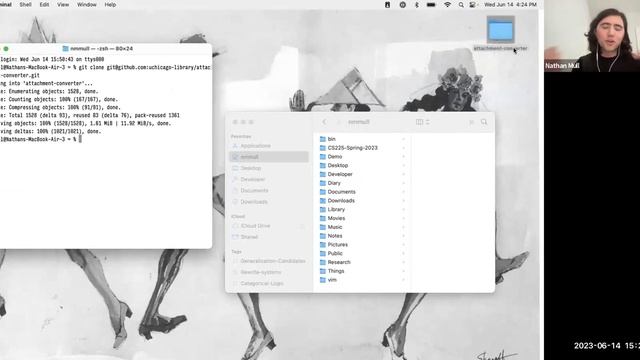Open the Finder view options dropdown arrows
Screen dimensions: 640x360
click(x=427, y=122)
